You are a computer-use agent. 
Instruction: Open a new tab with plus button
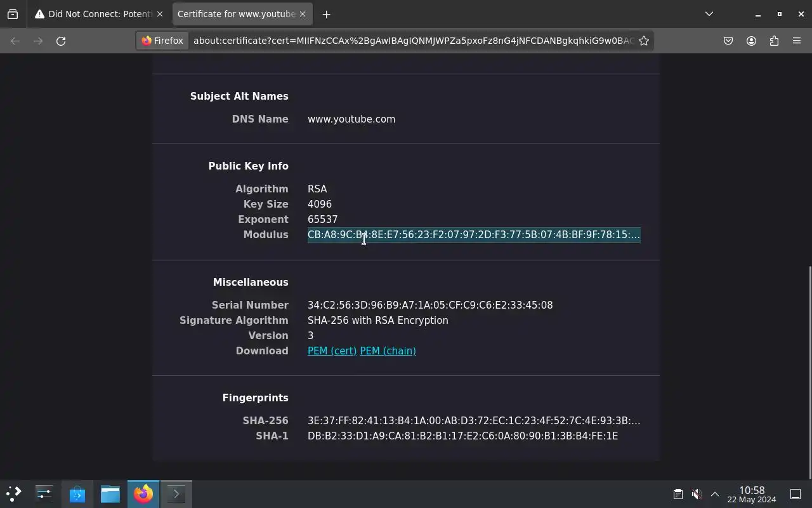pyautogui.click(x=326, y=14)
